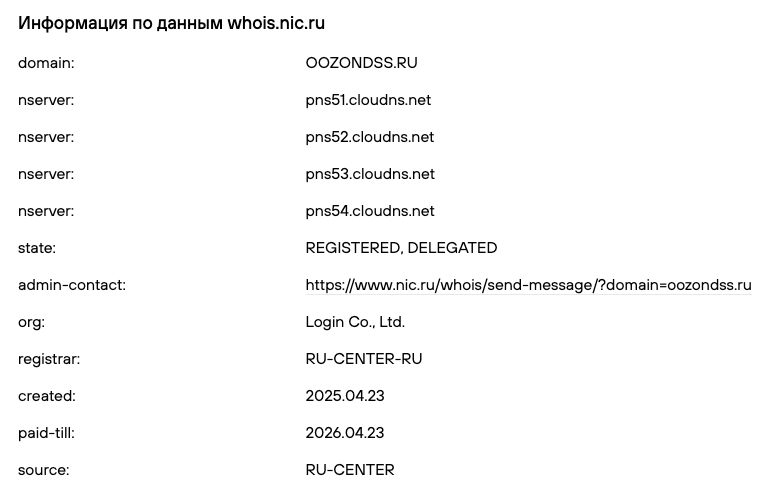This screenshot has height=492, width=769.
Task: Click the "paid-till:" field label
Action: [x=46, y=433]
